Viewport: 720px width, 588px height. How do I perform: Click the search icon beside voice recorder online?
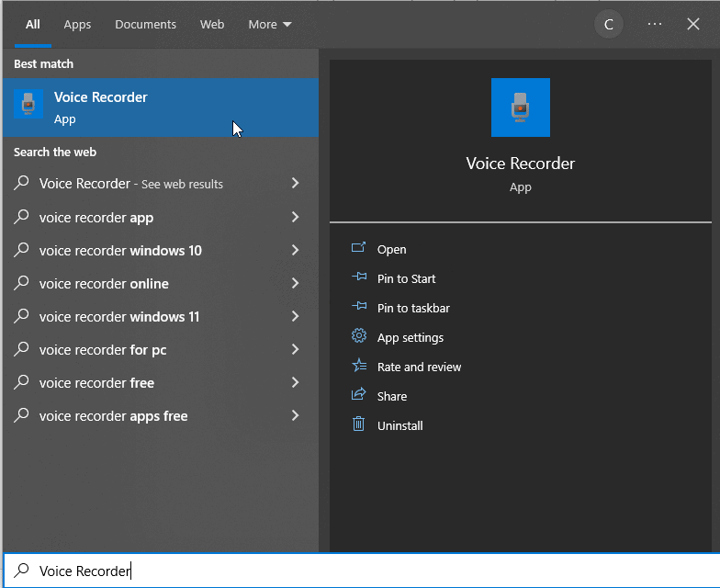[21, 283]
